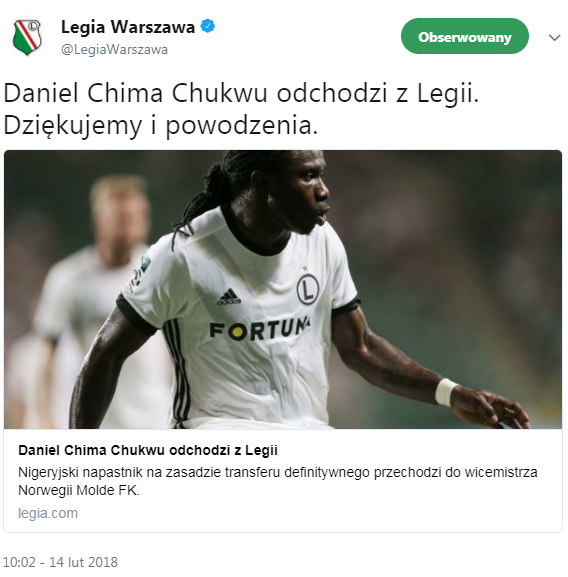This screenshot has width=568, height=577.
Task: Open card headline 'Daniel Chima Chukwu odchodzi z Legii'
Action: [148, 450]
